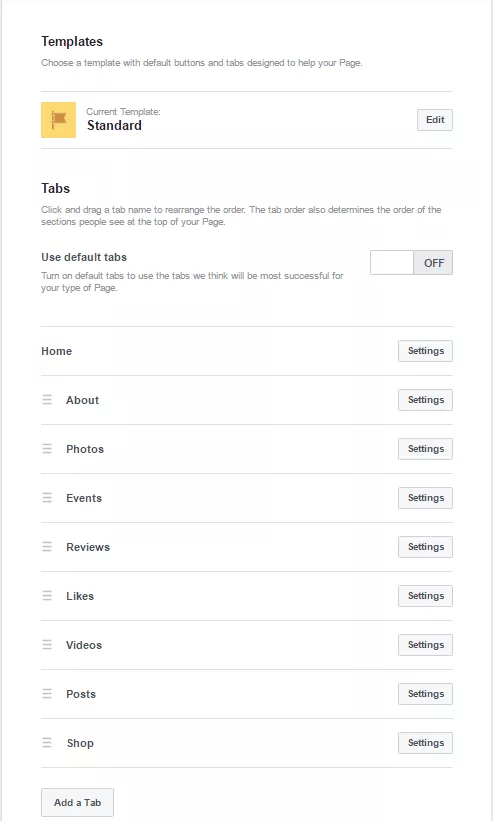
Task: Click the drag handle icon beside Posts
Action: tap(47, 694)
